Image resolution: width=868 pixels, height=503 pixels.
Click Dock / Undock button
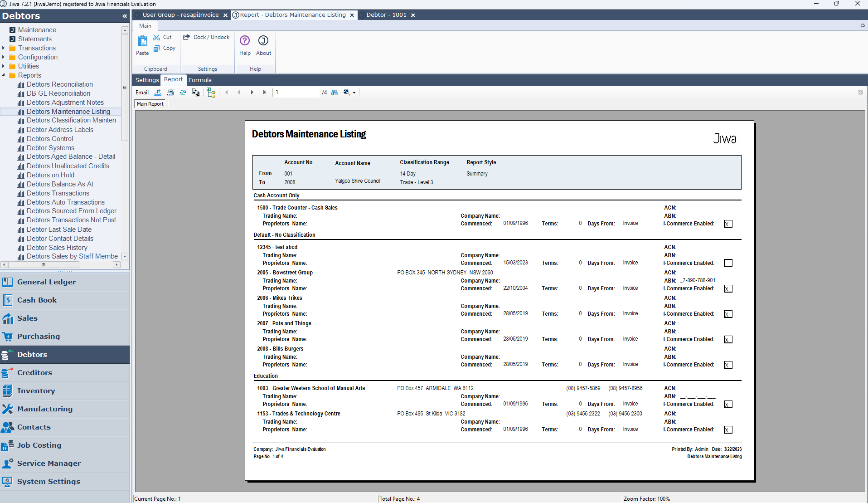click(x=207, y=37)
